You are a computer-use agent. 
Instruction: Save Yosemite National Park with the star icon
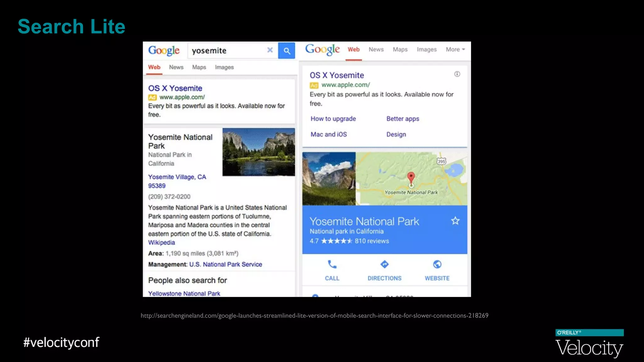tap(455, 221)
